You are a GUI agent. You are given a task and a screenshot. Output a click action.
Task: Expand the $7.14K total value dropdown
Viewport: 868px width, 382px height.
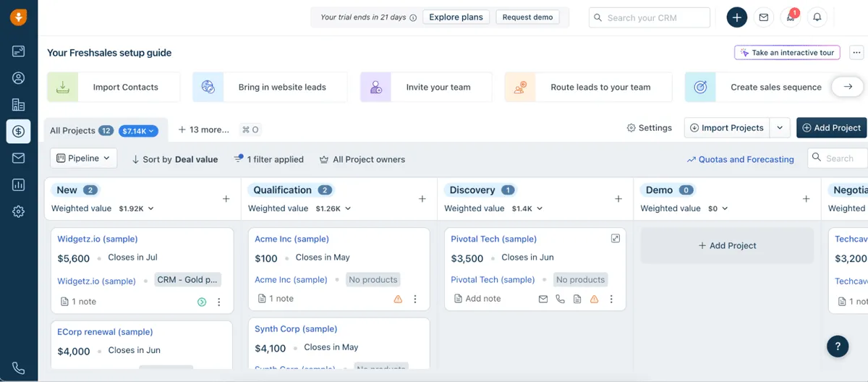point(138,131)
